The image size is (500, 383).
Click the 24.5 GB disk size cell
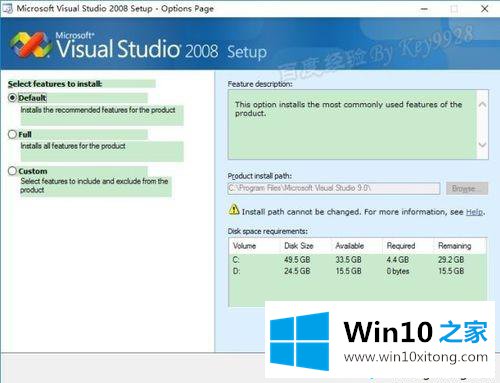click(297, 271)
